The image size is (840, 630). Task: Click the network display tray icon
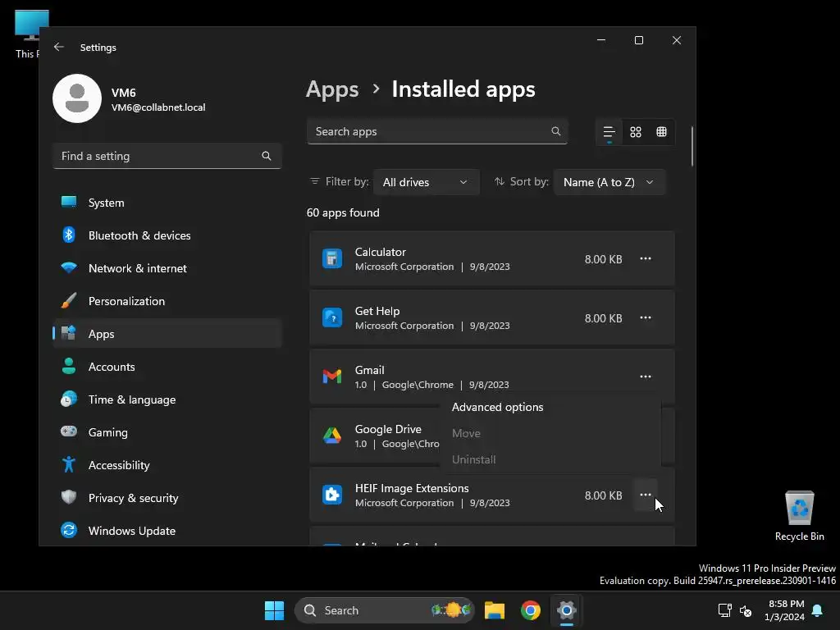[724, 610]
